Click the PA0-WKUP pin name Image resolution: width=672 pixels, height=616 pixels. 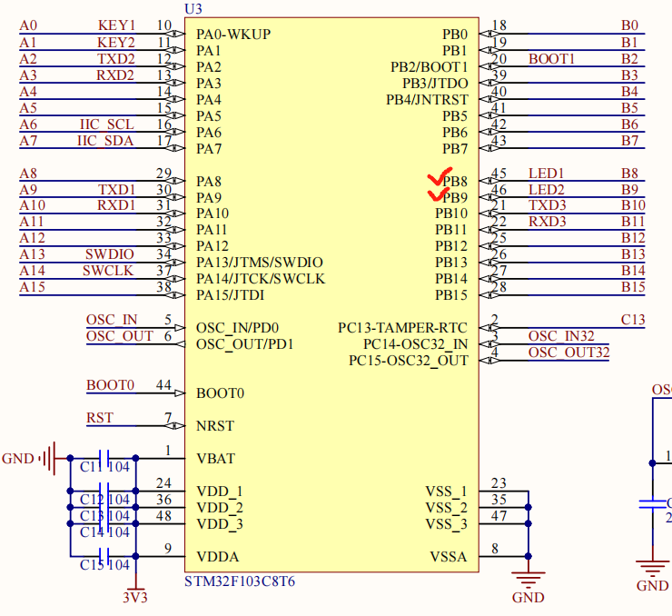pyautogui.click(x=233, y=35)
